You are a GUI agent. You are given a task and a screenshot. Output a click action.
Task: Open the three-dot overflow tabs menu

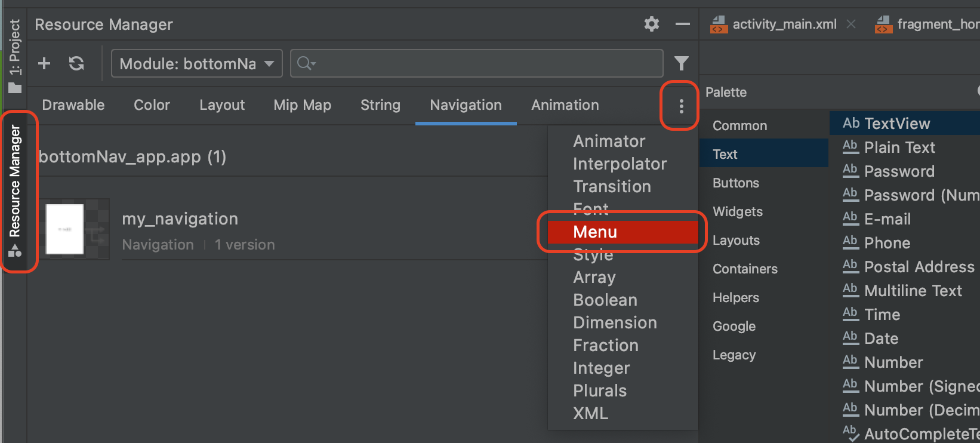click(681, 106)
